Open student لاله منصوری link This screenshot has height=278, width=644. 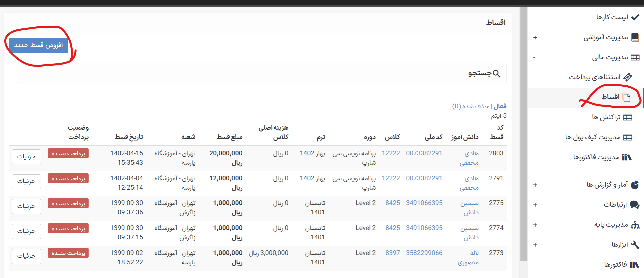coord(468,258)
